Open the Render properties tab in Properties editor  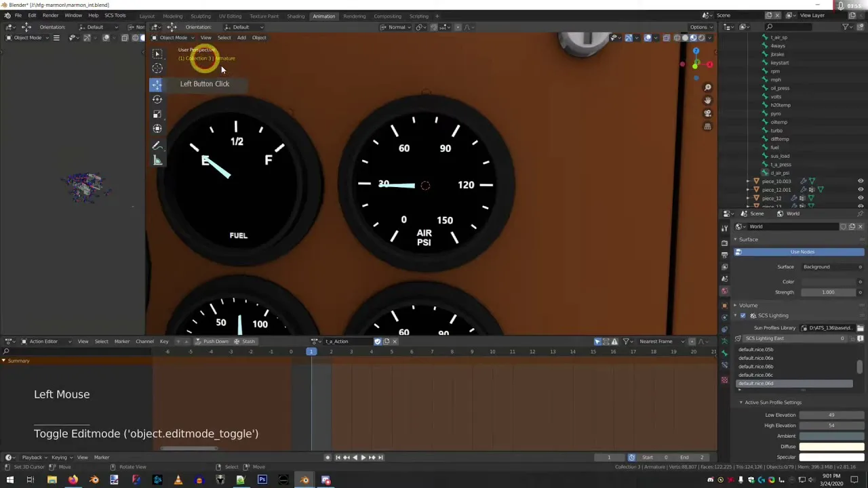(x=725, y=243)
